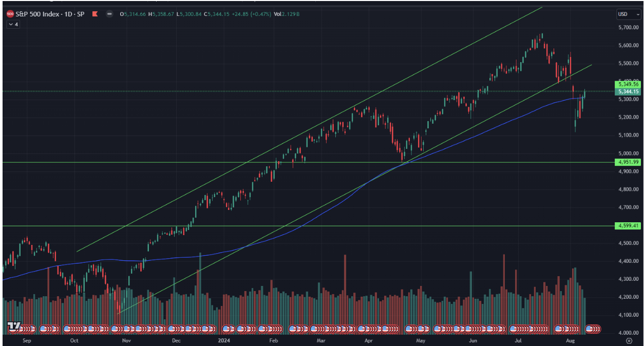Collapse the indicator legend showing 4
The image size is (644, 346).
coord(13,24)
